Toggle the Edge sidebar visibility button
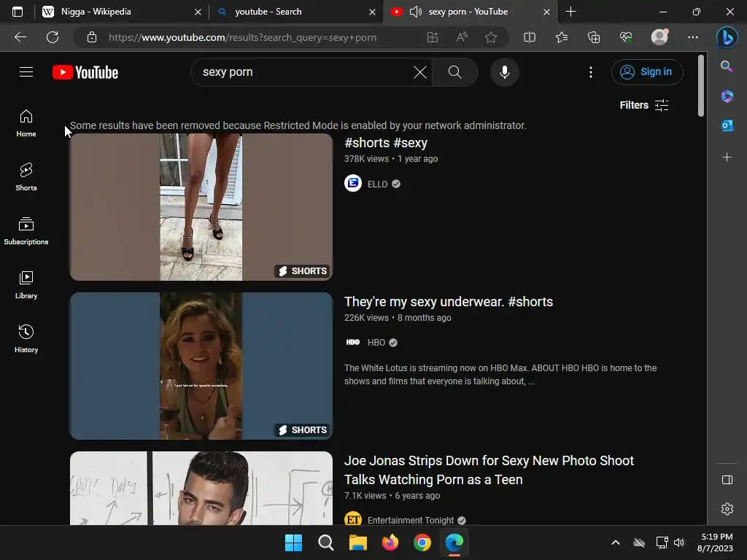The width and height of the screenshot is (747, 560). tap(727, 480)
